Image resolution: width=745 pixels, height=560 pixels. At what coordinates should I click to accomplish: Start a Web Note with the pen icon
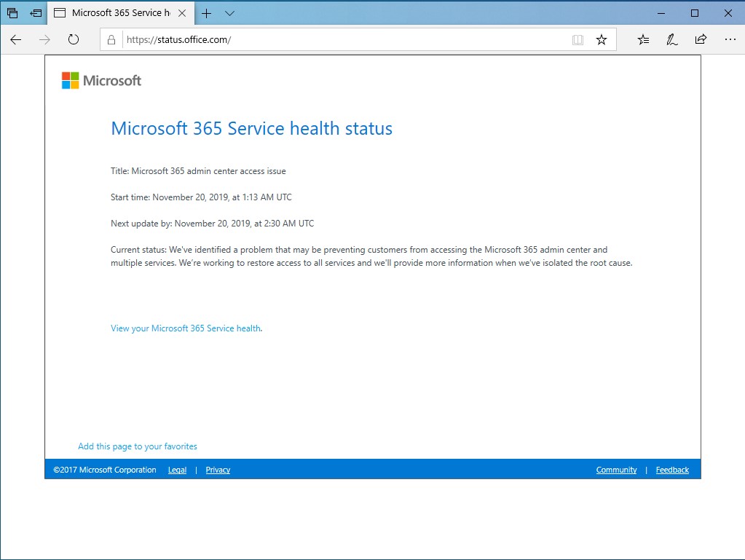671,40
